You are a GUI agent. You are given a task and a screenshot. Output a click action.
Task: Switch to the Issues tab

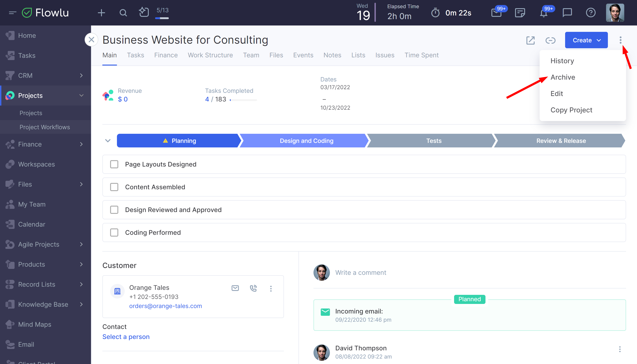coord(385,55)
